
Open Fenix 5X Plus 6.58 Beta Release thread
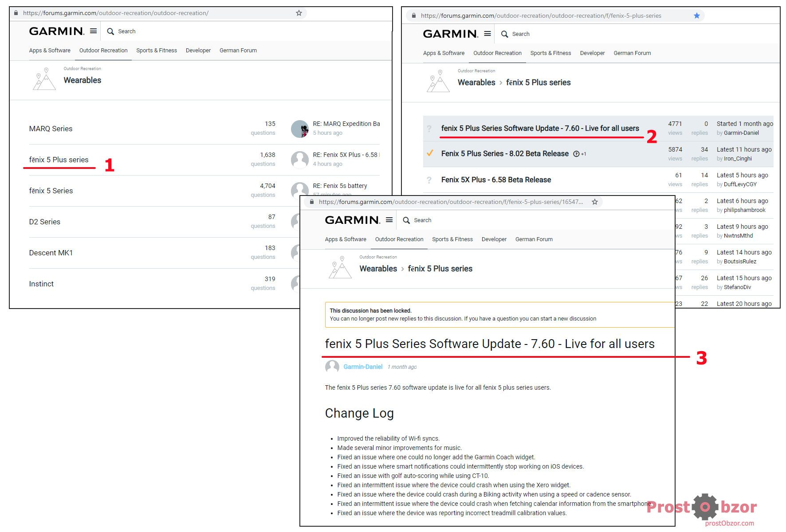pyautogui.click(x=496, y=180)
